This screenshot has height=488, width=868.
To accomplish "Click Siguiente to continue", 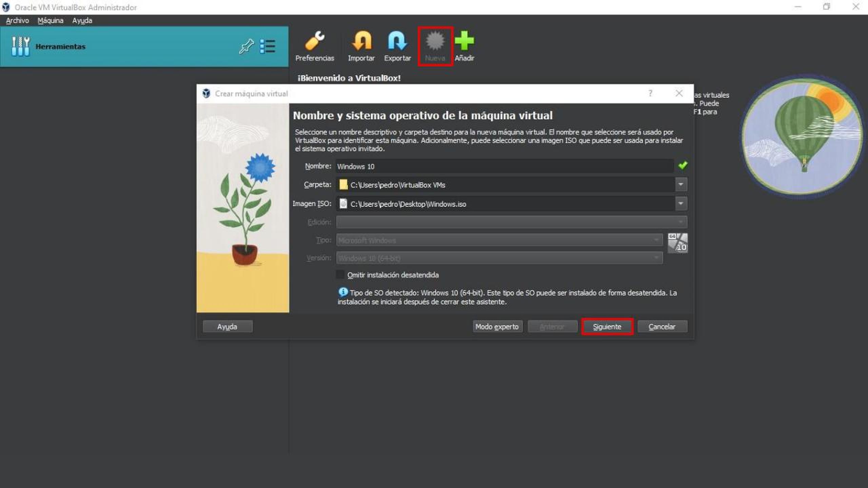I will 607,326.
